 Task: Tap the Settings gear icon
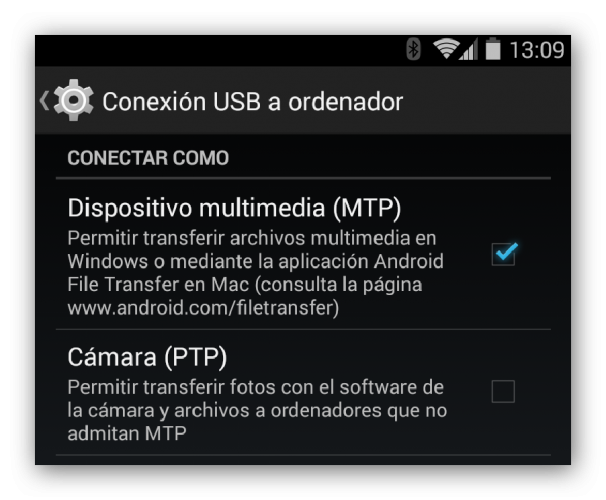pos(73,100)
